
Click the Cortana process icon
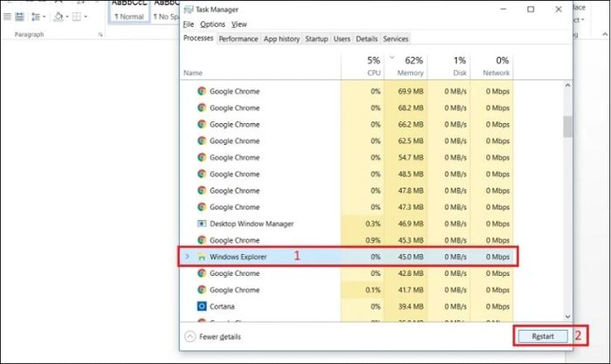click(x=202, y=306)
